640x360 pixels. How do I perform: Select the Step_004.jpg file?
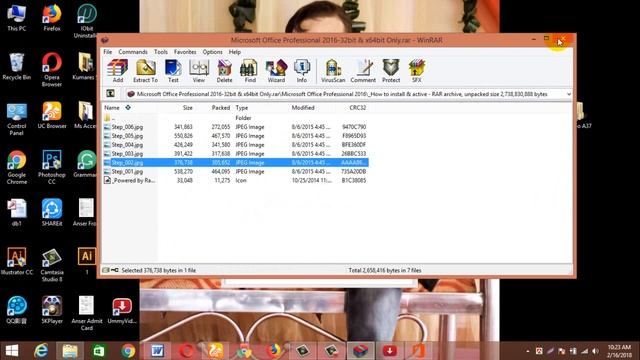235,145
